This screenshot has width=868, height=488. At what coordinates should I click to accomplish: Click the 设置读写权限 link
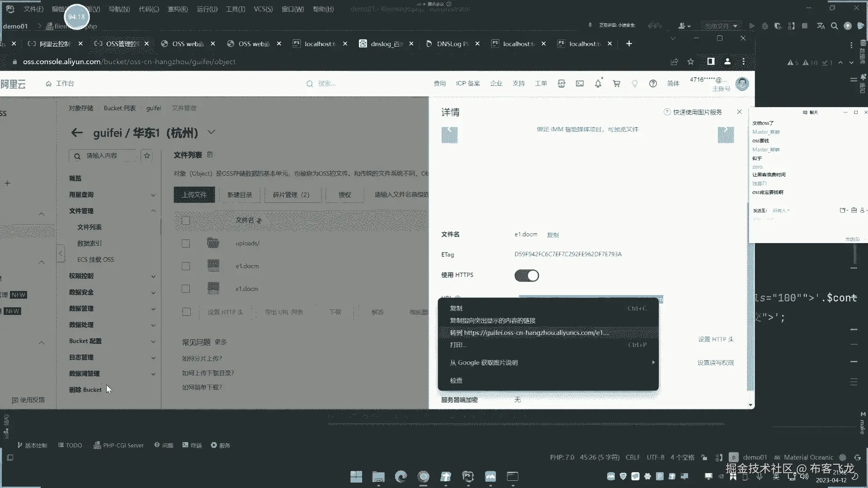[x=715, y=363]
